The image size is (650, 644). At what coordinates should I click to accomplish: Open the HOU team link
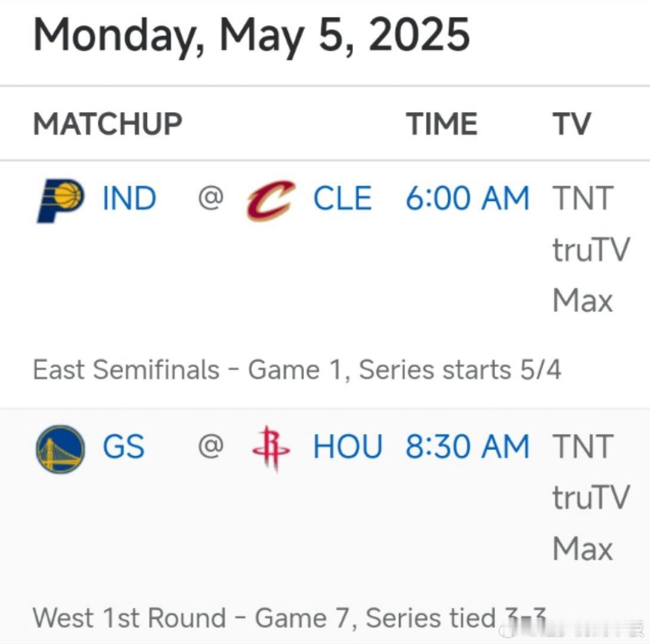click(348, 446)
